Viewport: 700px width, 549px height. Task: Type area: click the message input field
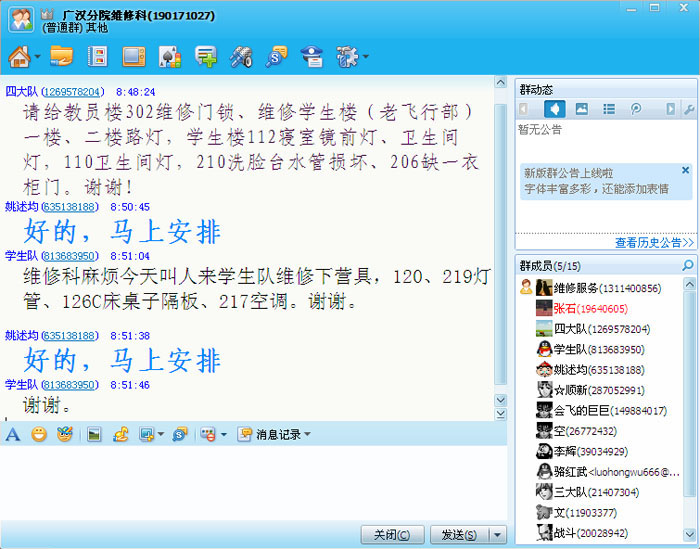coord(253,482)
